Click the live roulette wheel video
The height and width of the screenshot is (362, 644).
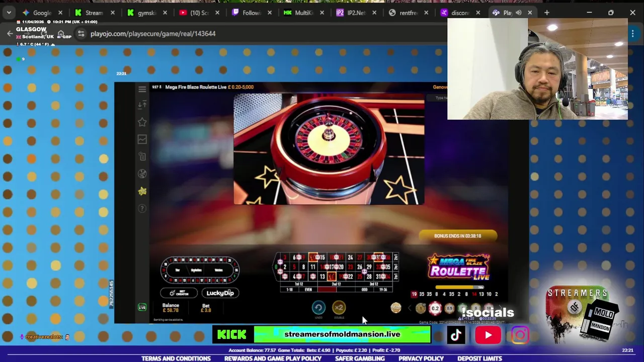point(329,149)
